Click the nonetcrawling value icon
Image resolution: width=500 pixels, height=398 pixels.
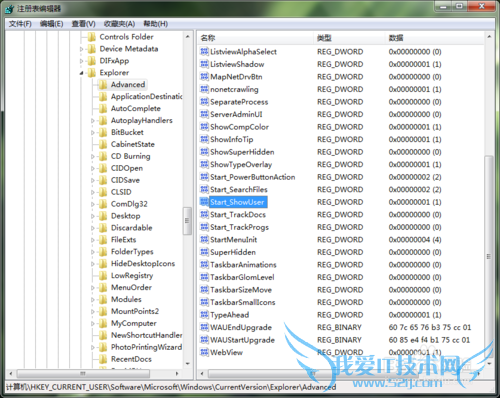coord(204,89)
